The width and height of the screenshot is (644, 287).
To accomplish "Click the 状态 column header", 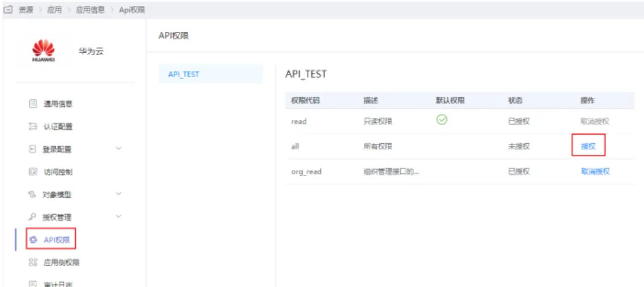I will [x=515, y=100].
